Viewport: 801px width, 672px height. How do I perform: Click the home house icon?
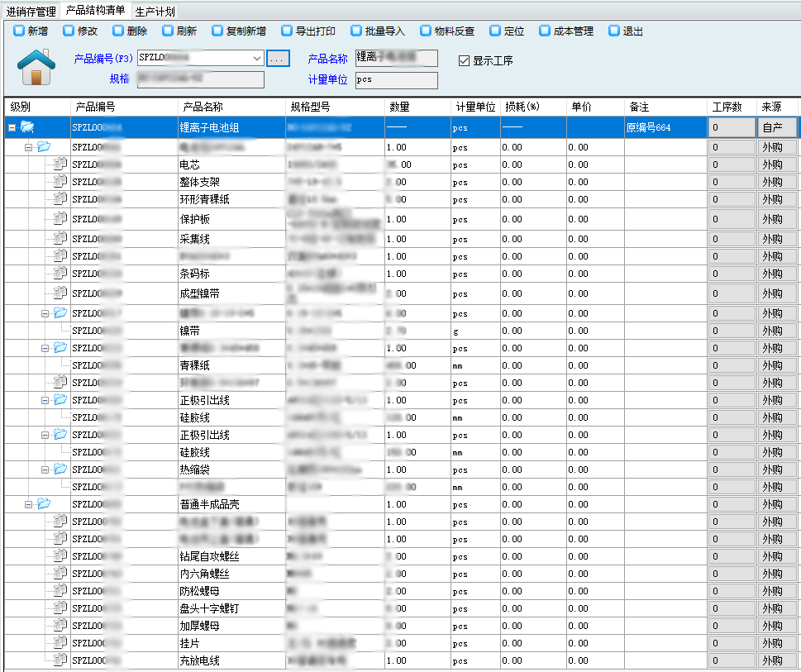coord(36,67)
